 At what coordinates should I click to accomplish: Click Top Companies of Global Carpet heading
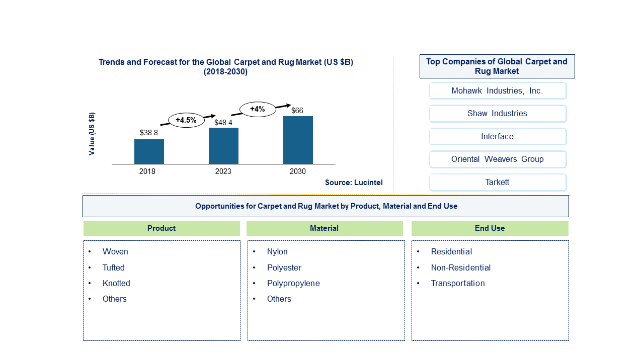497,66
